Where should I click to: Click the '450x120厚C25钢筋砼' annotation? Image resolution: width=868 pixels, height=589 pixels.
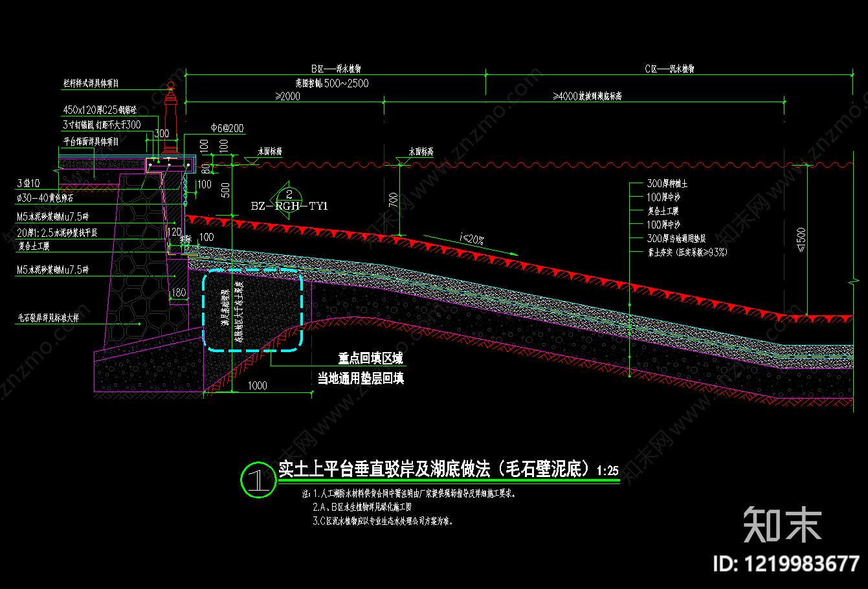click(x=100, y=111)
